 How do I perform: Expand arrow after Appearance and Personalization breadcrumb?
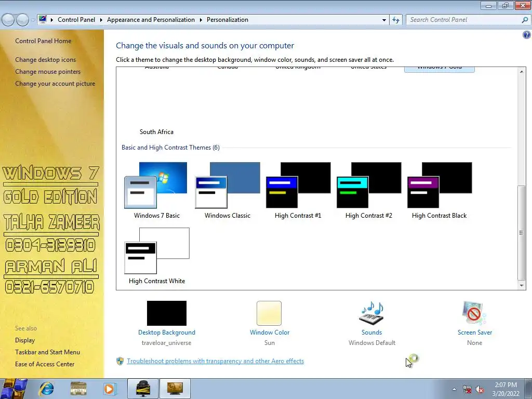(201, 20)
